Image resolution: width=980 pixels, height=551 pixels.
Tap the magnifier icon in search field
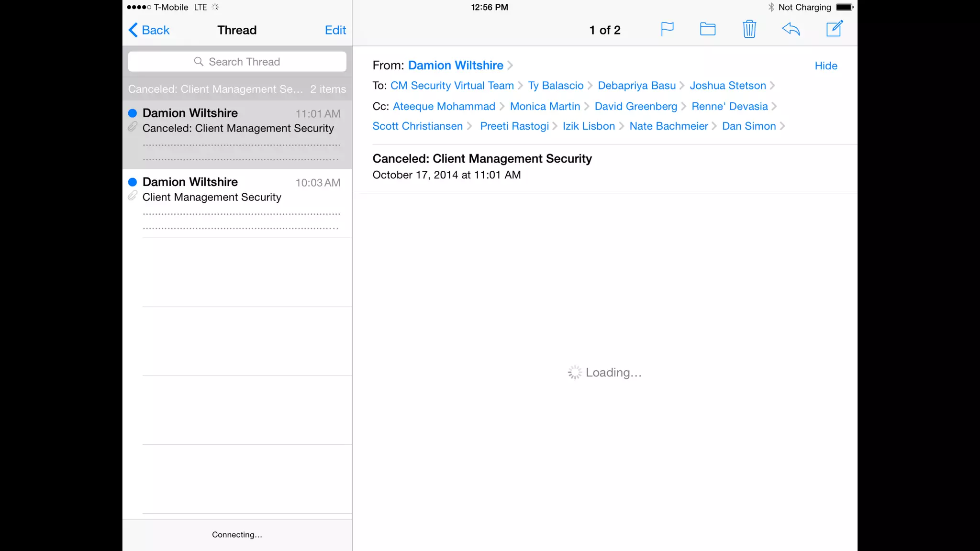click(x=199, y=62)
